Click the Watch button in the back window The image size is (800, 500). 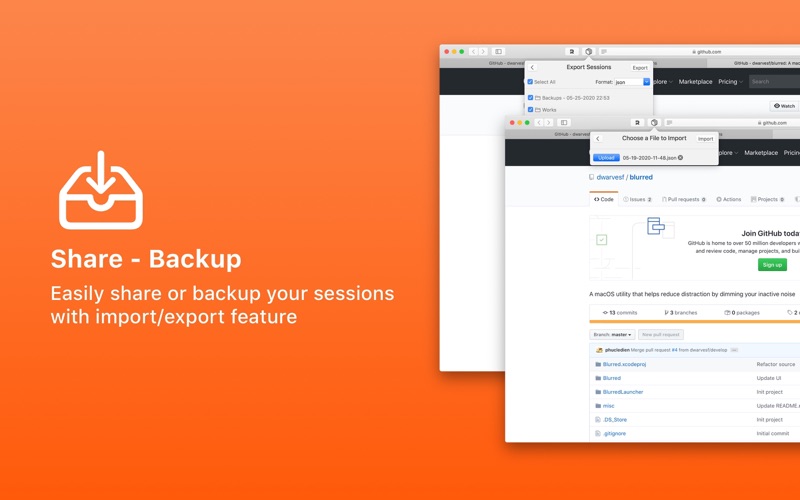pos(784,106)
